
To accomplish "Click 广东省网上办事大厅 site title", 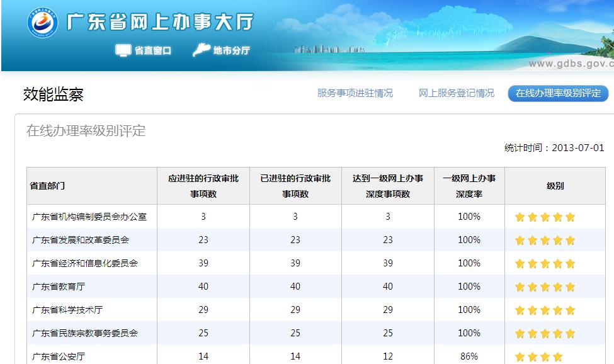I will [160, 23].
